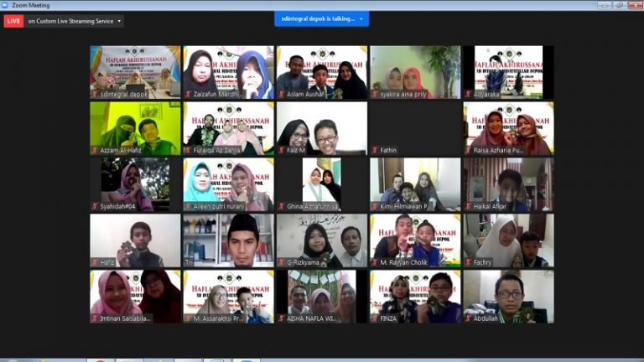Image resolution: width=644 pixels, height=362 pixels.
Task: Click the name label 'Adyaraka'
Action: pyautogui.click(x=486, y=95)
